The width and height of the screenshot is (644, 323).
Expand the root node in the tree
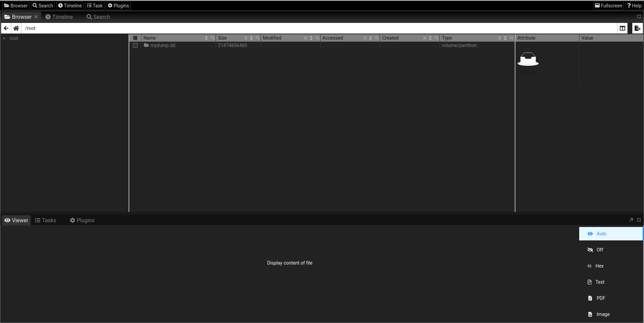coord(4,38)
